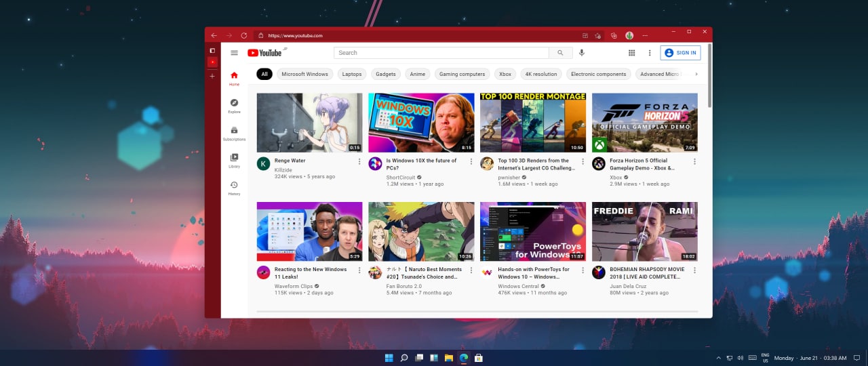Open more options for Renge Water video
The width and height of the screenshot is (868, 366).
tap(359, 161)
